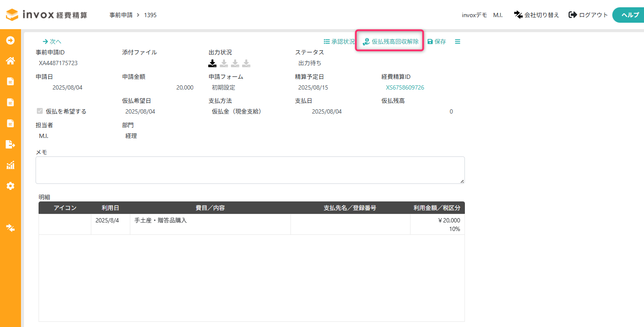Image resolution: width=644 pixels, height=327 pixels.
Task: Log out using ログアウト
Action: [x=588, y=15]
